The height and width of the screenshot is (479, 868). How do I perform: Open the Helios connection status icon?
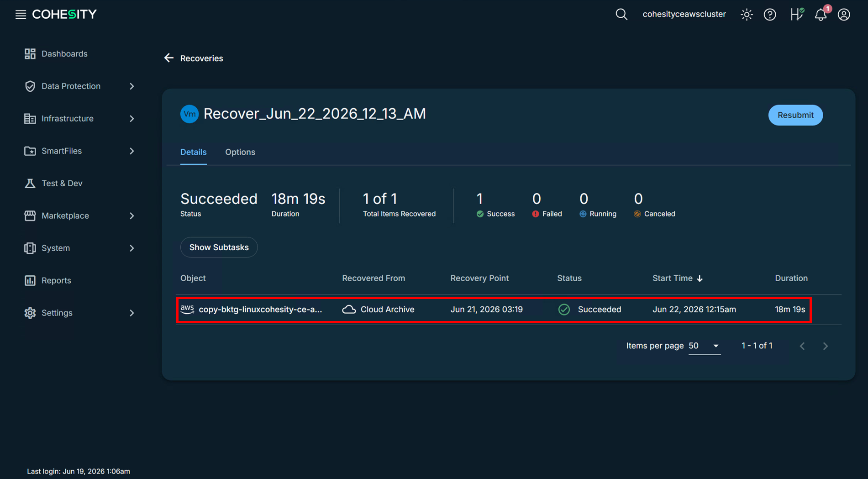tap(797, 14)
